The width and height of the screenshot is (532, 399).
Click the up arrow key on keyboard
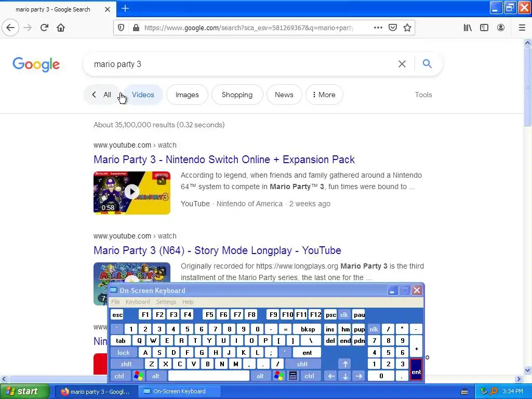click(345, 364)
